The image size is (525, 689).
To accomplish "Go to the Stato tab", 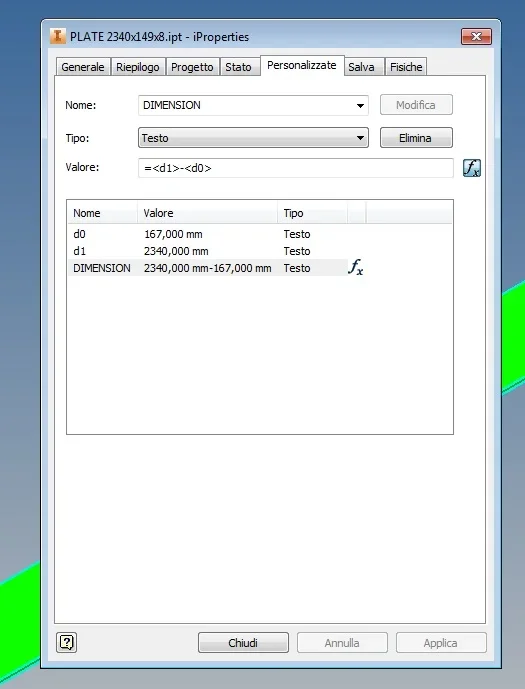I will point(239,67).
